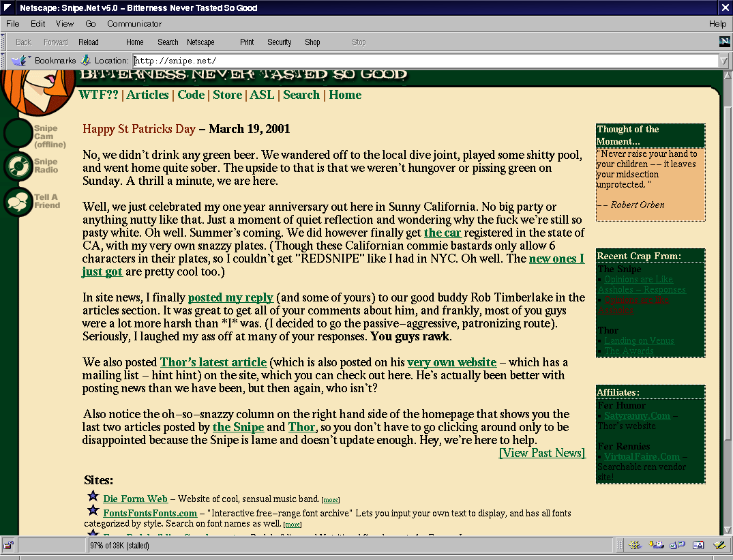
Task: Click the vertical scrollbar down arrow
Action: point(727,530)
